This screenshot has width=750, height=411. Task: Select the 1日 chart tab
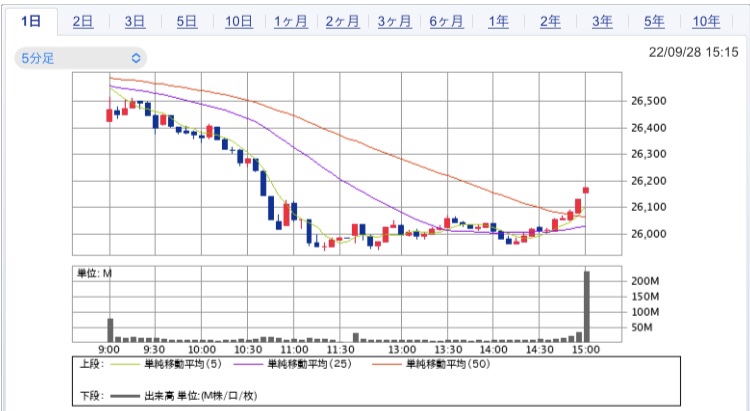[x=31, y=22]
